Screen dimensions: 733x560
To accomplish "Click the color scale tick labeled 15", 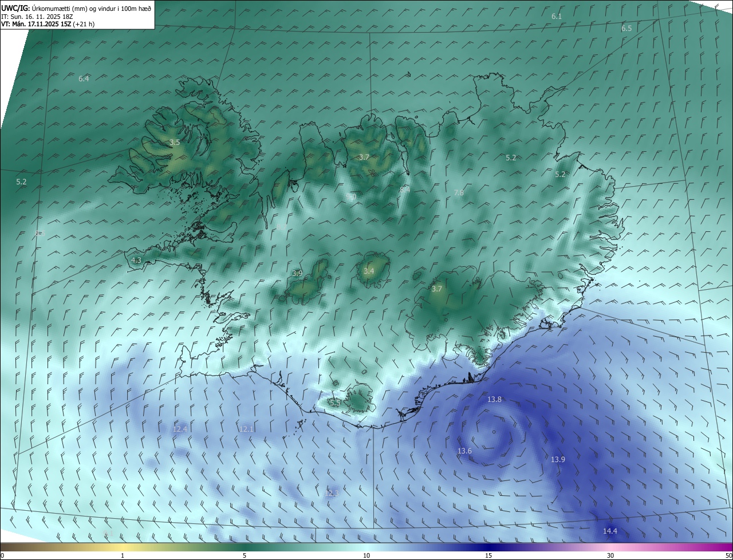I will 488,555.
